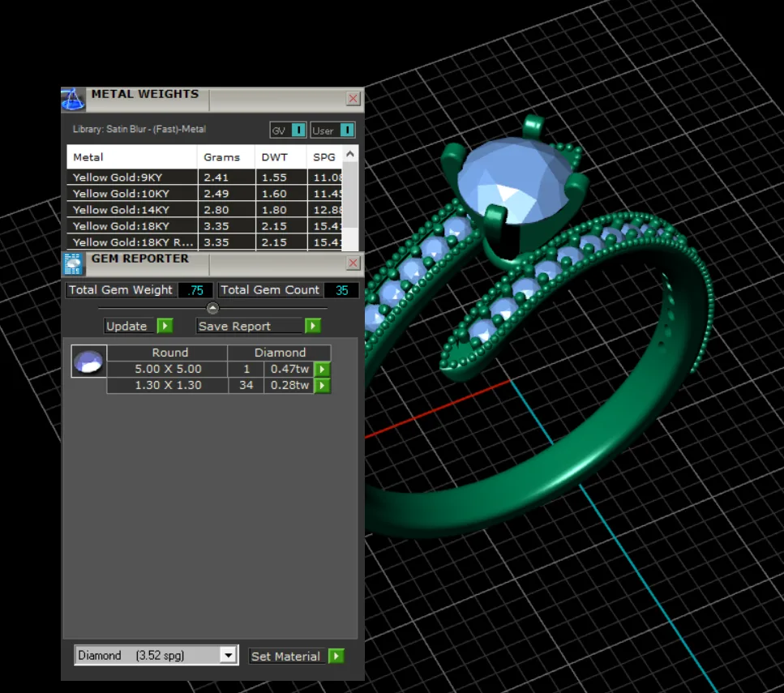Click the Gem Reporter panel icon
Viewport: 784px width, 693px height.
point(73,264)
